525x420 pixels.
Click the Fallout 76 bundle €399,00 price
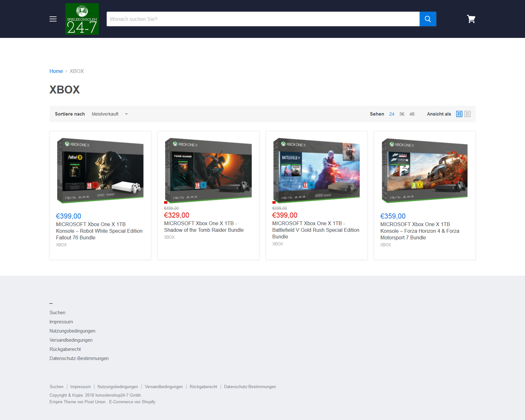click(x=69, y=216)
